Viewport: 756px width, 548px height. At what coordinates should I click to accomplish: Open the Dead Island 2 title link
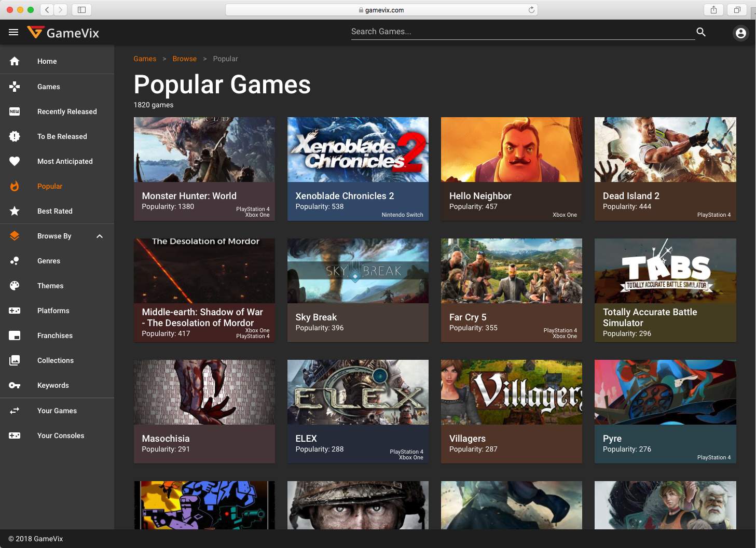(x=631, y=196)
